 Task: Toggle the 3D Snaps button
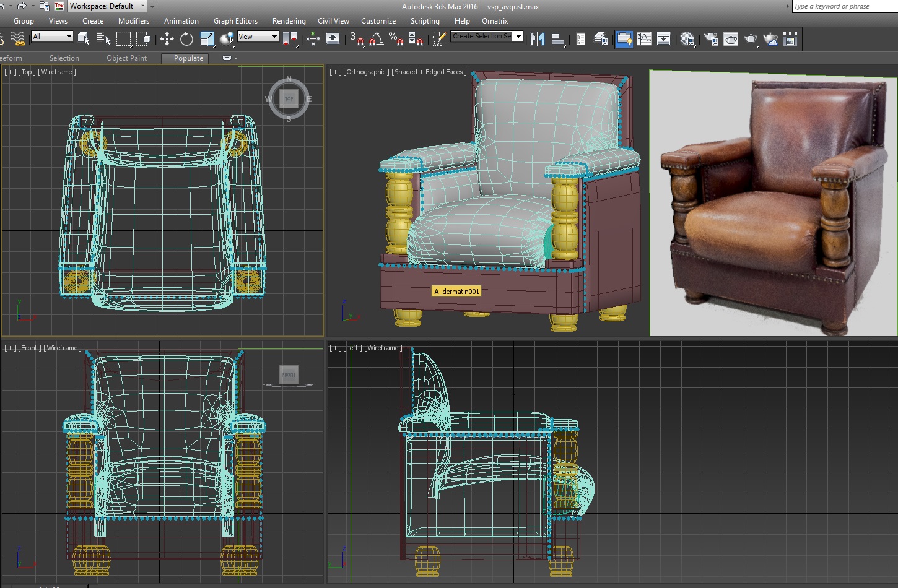click(x=356, y=39)
